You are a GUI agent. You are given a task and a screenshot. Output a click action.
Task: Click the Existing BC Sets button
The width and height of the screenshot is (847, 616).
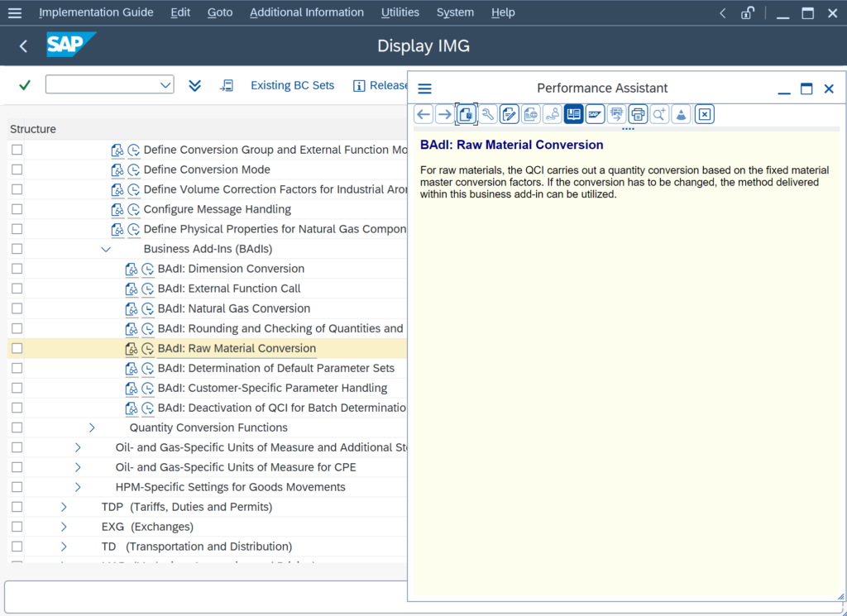click(x=292, y=85)
